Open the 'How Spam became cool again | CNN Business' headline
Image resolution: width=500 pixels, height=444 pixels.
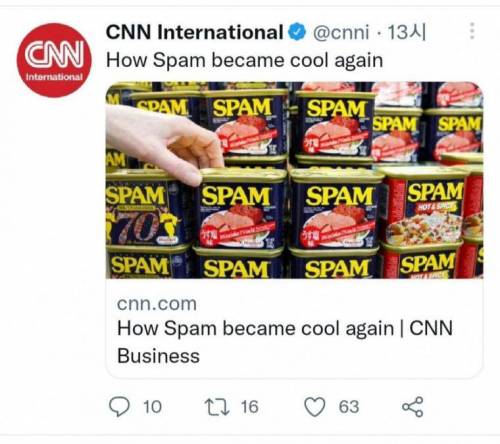point(285,342)
